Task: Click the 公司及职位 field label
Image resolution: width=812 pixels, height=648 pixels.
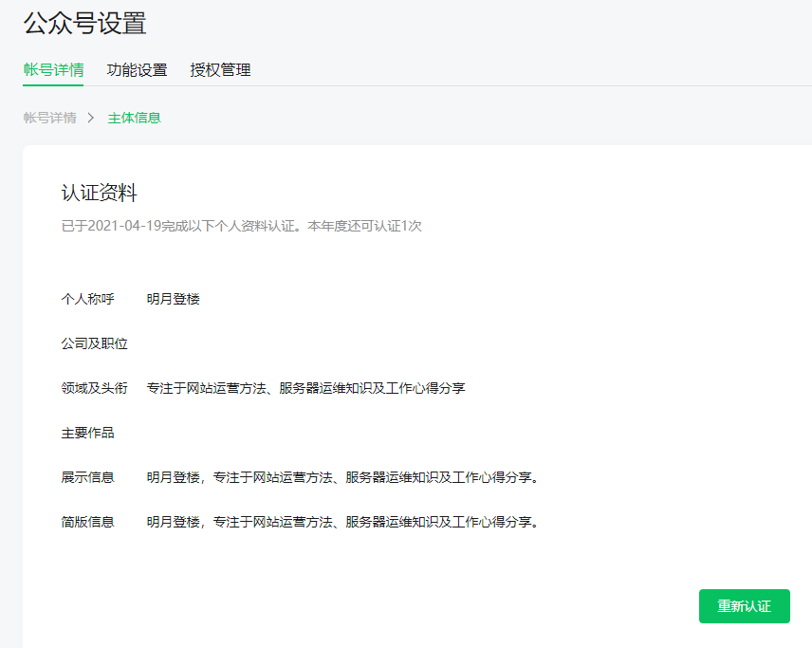Action: tap(94, 343)
